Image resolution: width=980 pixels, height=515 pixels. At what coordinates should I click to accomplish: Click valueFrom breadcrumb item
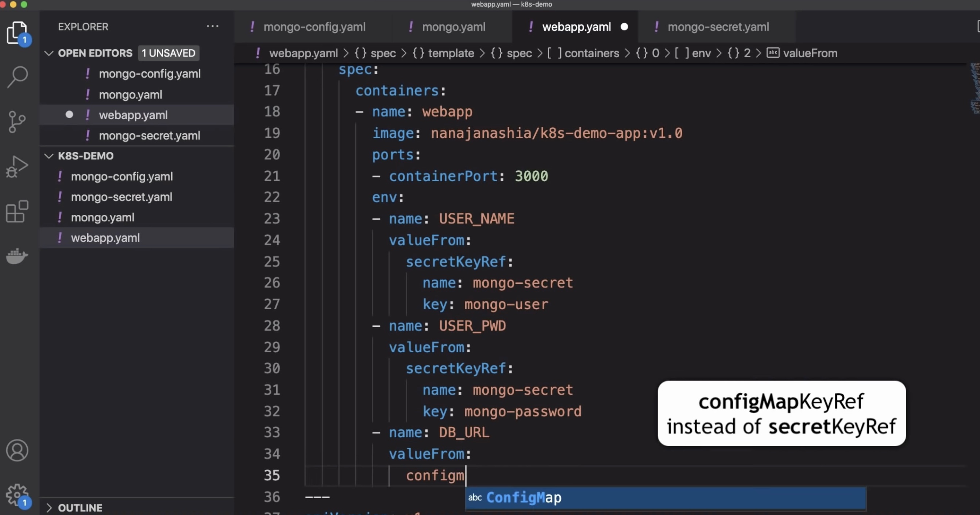pyautogui.click(x=802, y=53)
